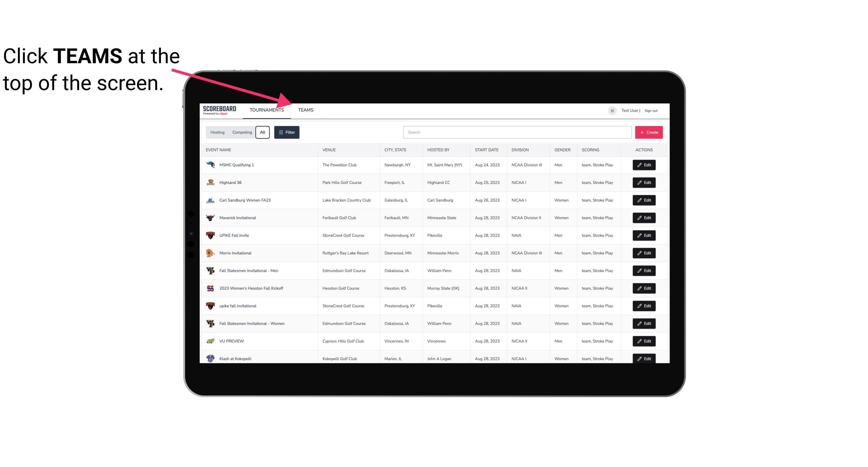868x467 pixels.
Task: Click the Create button for new tournament
Action: pos(648,132)
